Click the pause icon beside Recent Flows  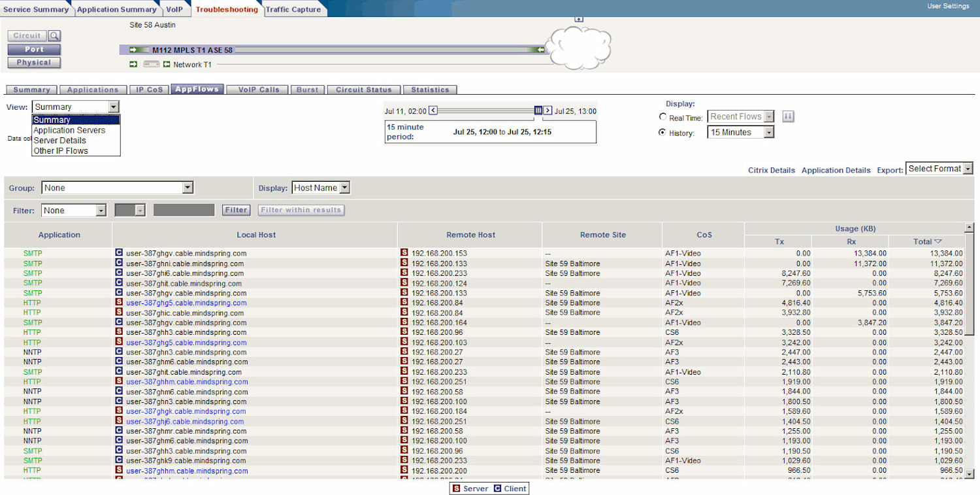tap(788, 116)
